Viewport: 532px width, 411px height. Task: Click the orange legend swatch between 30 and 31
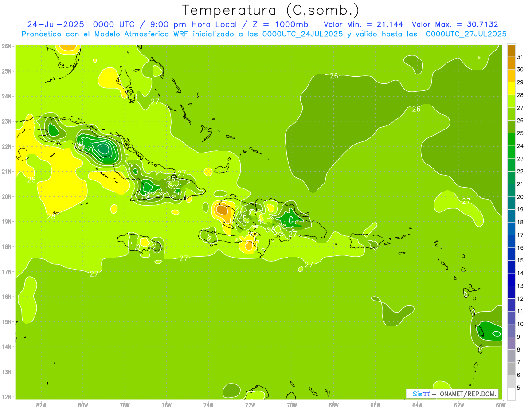[511, 63]
